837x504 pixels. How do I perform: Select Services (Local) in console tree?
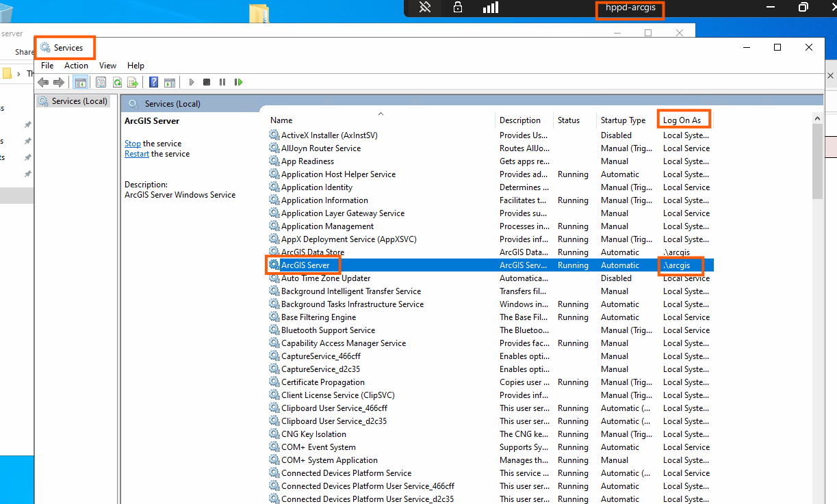[x=79, y=101]
